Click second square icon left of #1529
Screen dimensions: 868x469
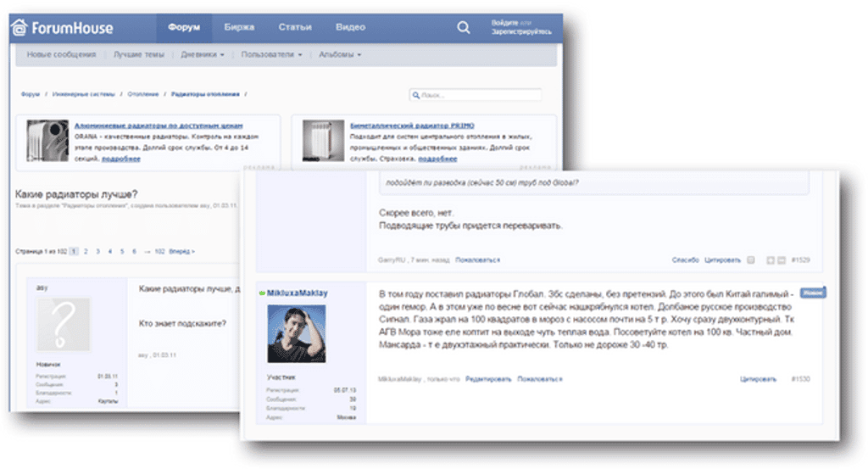pos(781,260)
